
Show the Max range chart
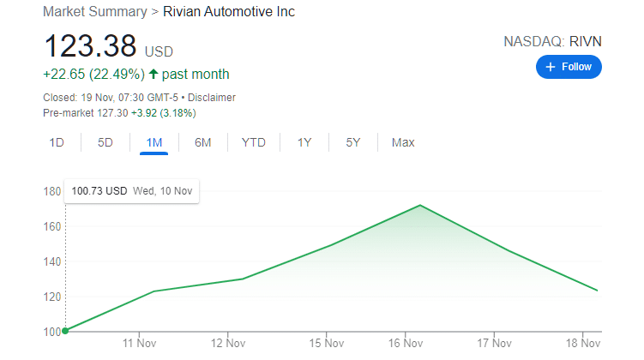403,142
